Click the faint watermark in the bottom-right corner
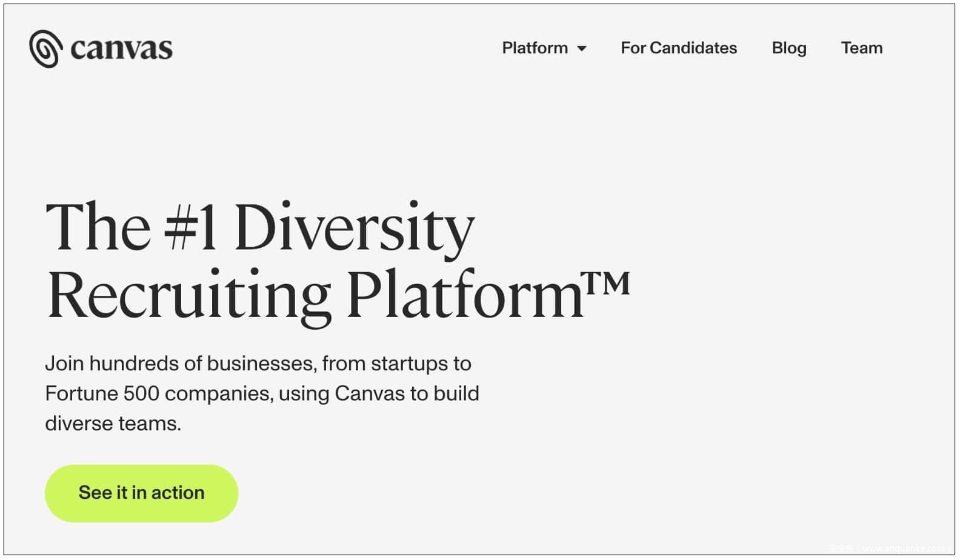Screen dimensions: 960x560 tap(891, 548)
